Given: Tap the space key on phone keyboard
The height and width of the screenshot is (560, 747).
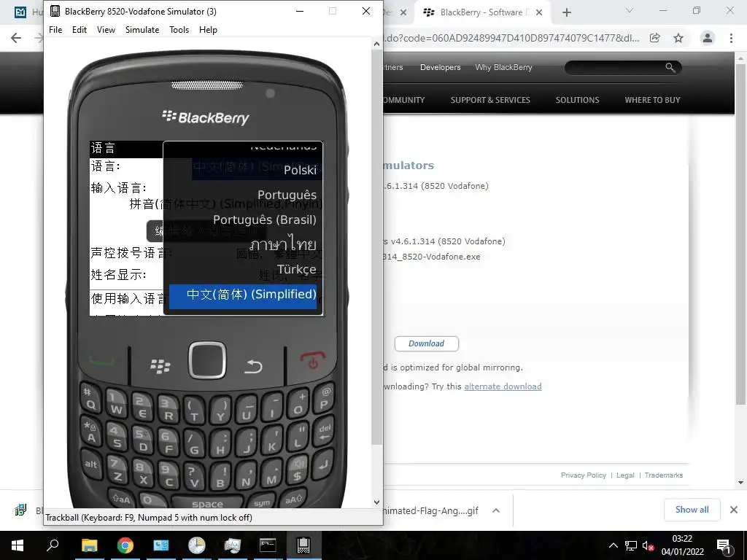Looking at the screenshot, I should [207, 503].
